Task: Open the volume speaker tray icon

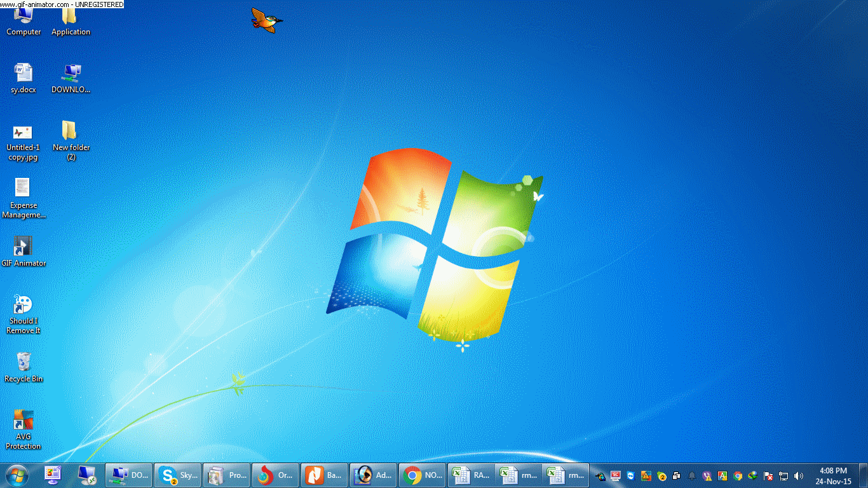Action: pos(799,476)
